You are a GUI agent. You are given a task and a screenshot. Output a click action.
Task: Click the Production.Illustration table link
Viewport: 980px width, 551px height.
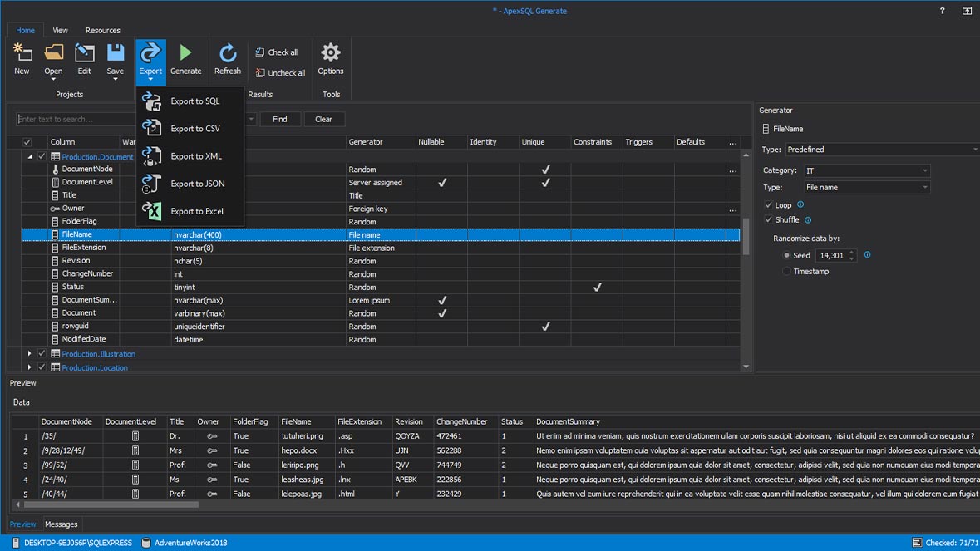pyautogui.click(x=98, y=353)
